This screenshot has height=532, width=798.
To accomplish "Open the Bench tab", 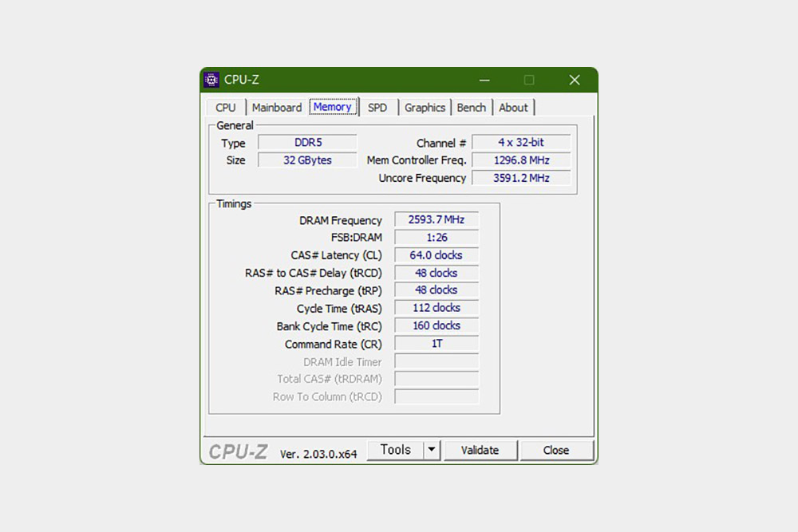I will (x=472, y=108).
